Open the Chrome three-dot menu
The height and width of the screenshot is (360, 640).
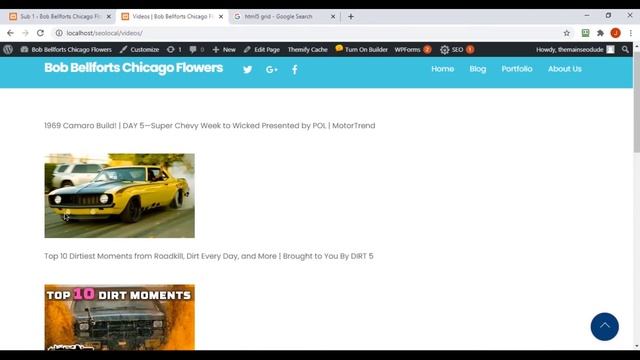click(631, 33)
